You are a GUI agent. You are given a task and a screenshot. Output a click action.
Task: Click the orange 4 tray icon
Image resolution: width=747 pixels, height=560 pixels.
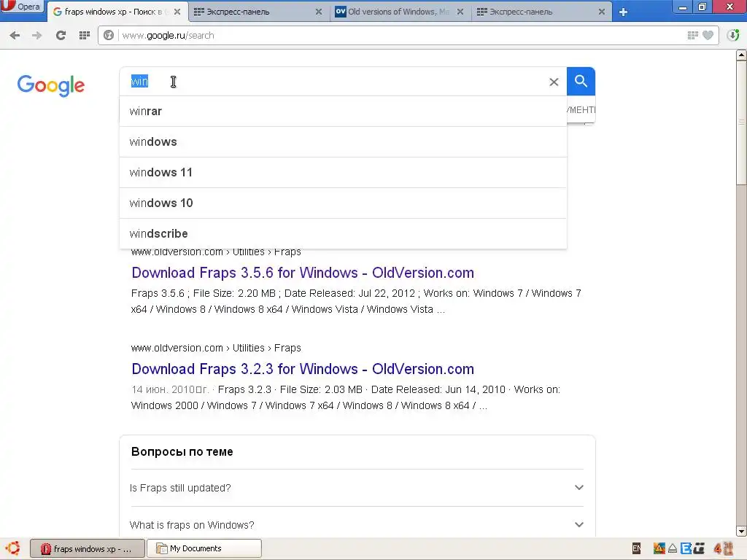click(x=718, y=548)
